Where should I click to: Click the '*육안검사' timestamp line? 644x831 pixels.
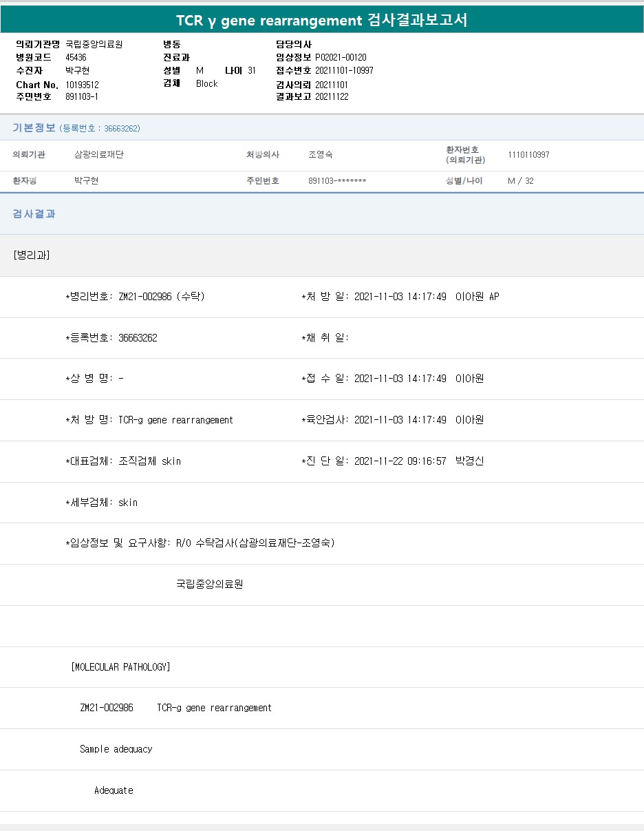(393, 420)
